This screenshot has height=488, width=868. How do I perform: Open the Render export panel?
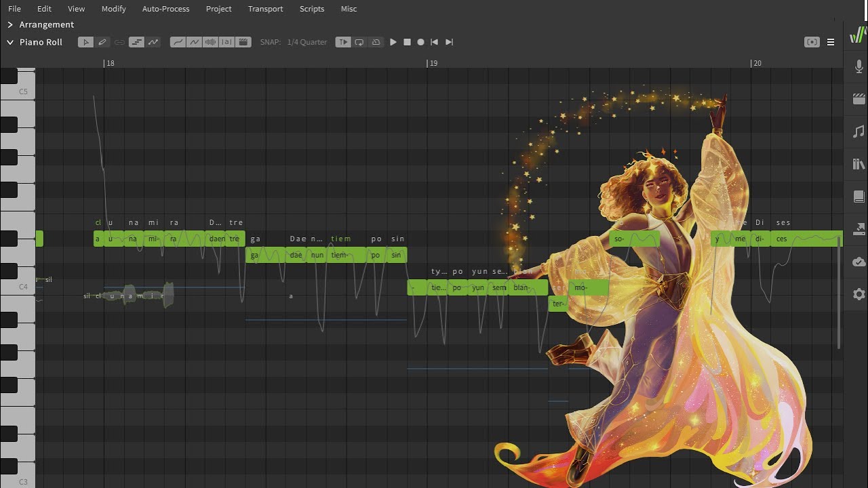[x=859, y=229]
